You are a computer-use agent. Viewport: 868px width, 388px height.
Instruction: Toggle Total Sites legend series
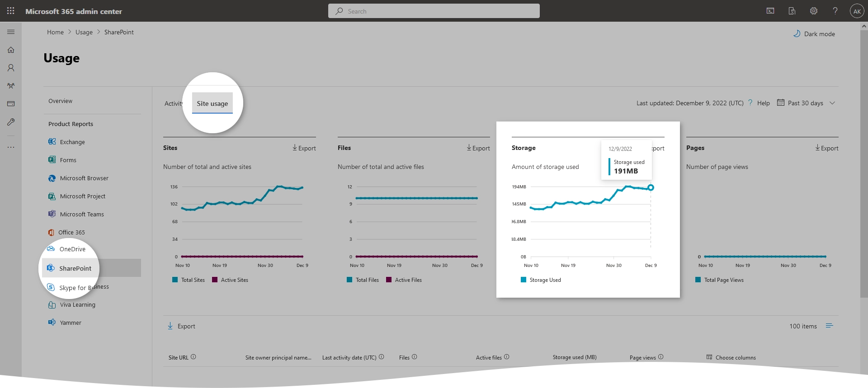tap(189, 280)
